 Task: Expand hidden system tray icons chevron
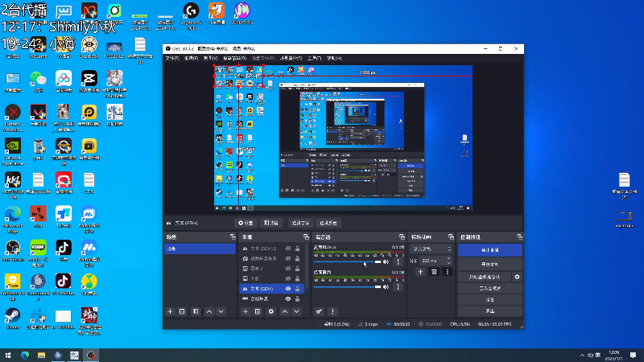click(x=582, y=355)
